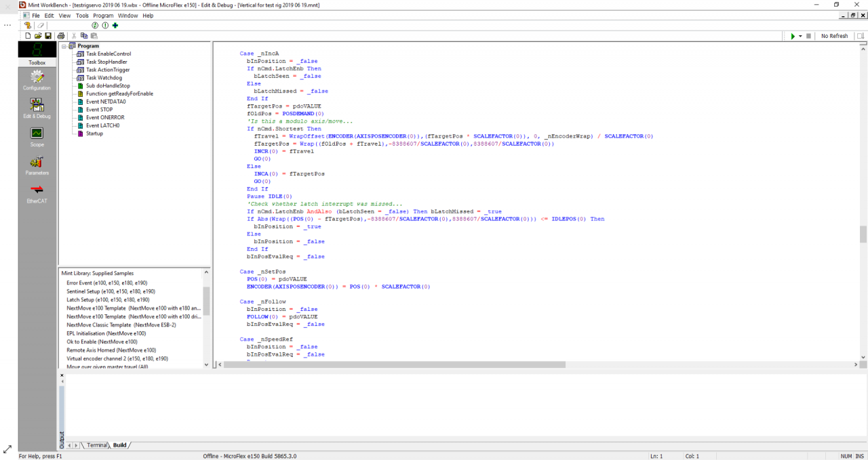Open the Scope tool
This screenshot has height=460, width=868.
37,136
